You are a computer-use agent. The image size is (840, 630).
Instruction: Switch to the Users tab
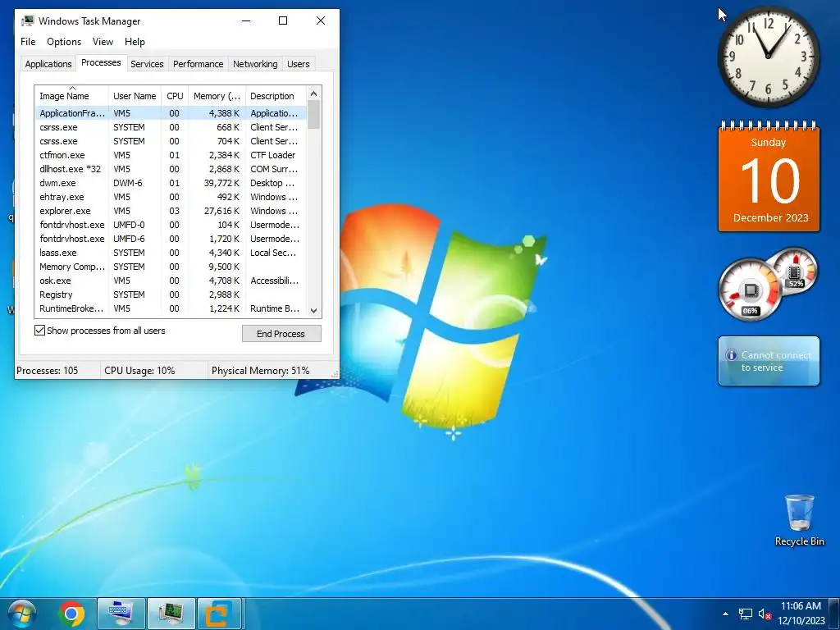coord(298,64)
